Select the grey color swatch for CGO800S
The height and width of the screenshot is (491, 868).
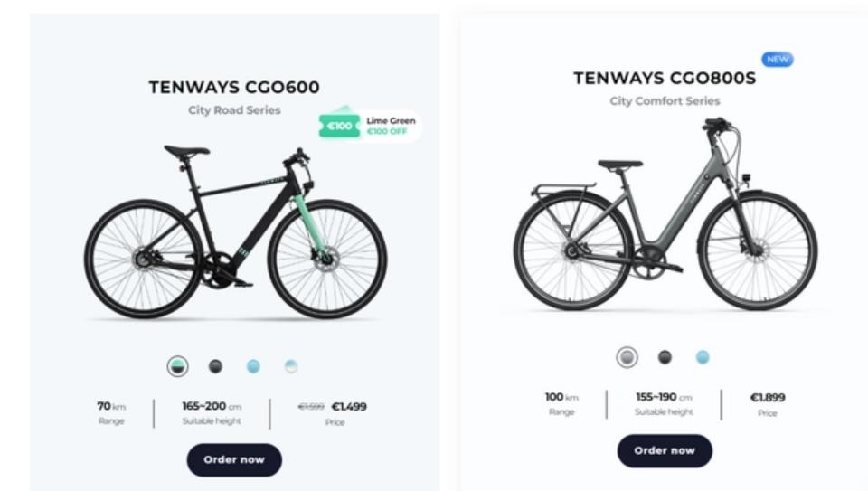pos(627,357)
